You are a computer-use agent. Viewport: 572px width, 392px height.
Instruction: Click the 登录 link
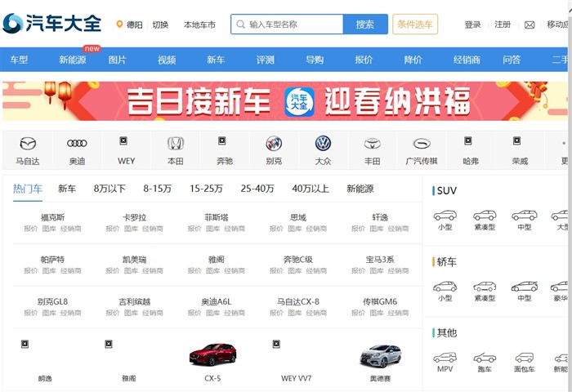pos(473,24)
